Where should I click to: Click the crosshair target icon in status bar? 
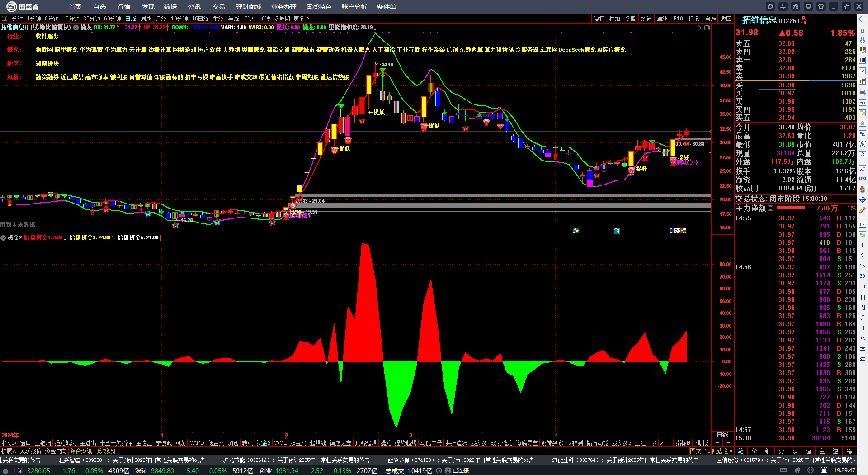811,470
